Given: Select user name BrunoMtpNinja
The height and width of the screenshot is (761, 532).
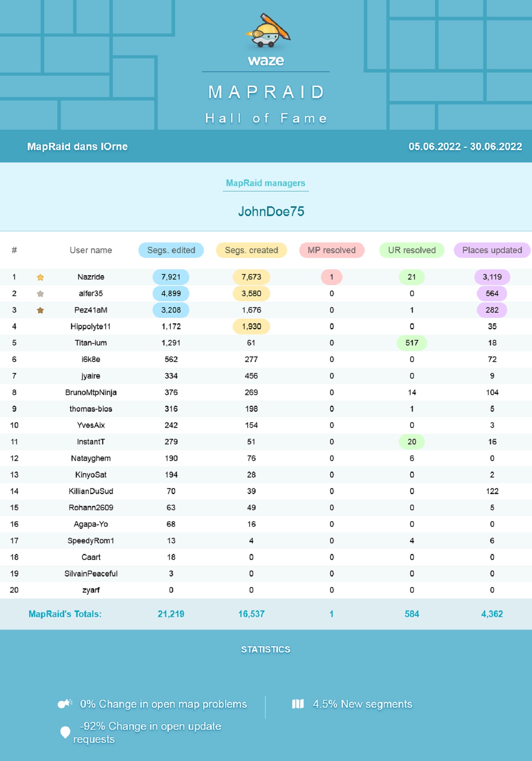Looking at the screenshot, I should pyautogui.click(x=91, y=392).
